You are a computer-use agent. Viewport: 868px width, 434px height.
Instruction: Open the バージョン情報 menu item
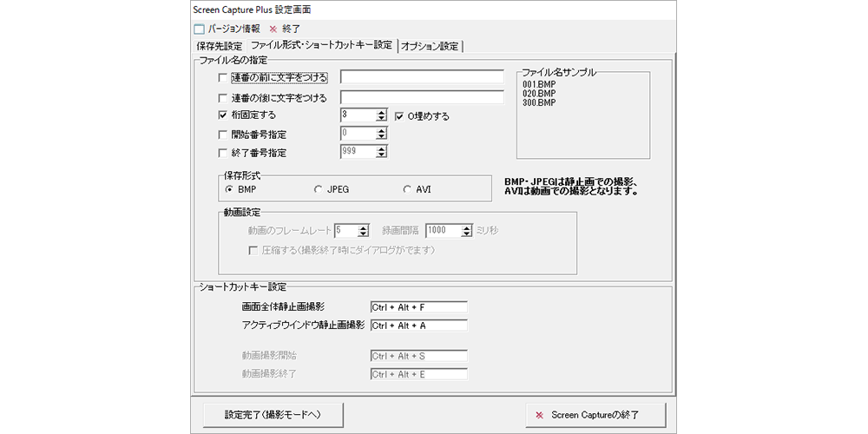coord(233,29)
